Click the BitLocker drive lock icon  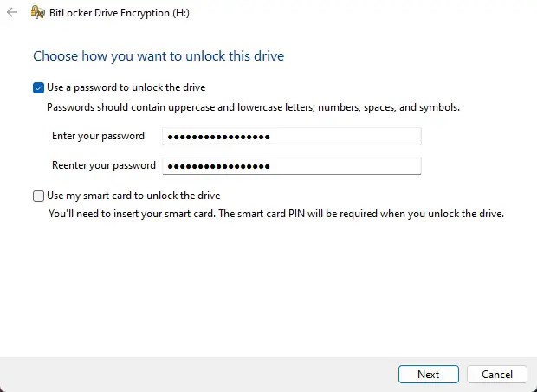[38, 13]
